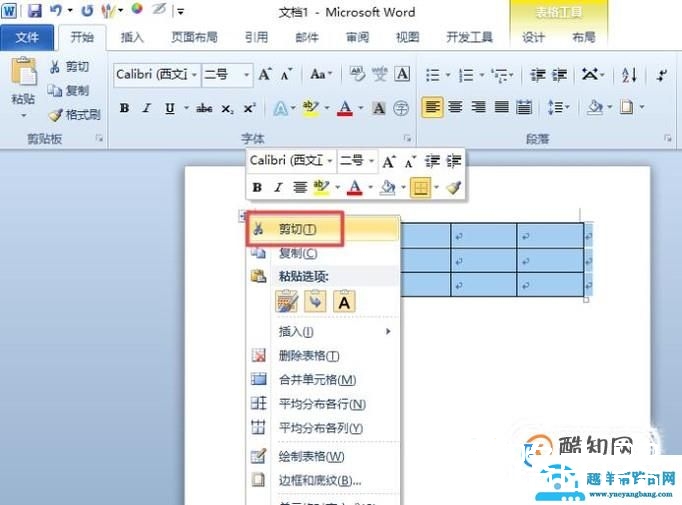Increase indent in ribbon paragraph group
Screen dimensions: 682x505
[560, 75]
